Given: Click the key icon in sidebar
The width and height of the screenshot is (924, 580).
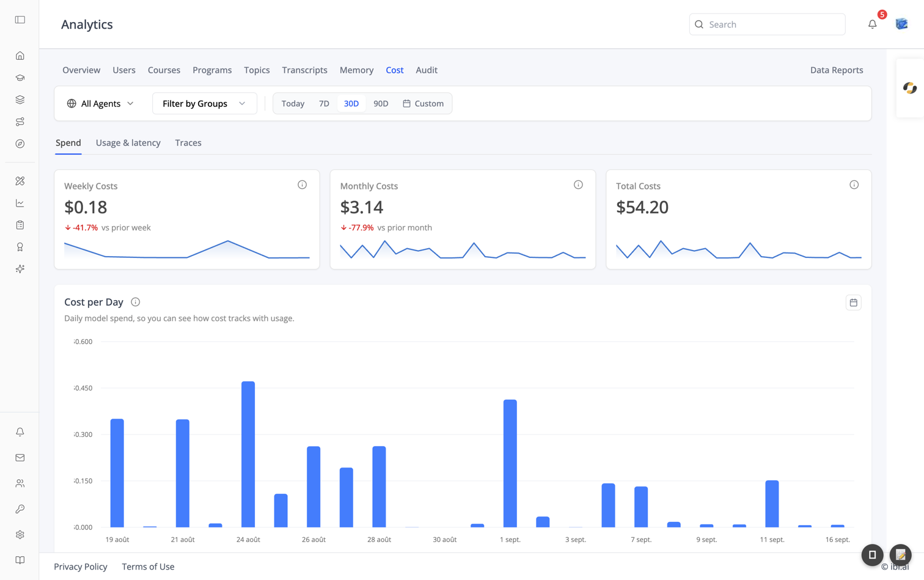Looking at the screenshot, I should pos(20,509).
